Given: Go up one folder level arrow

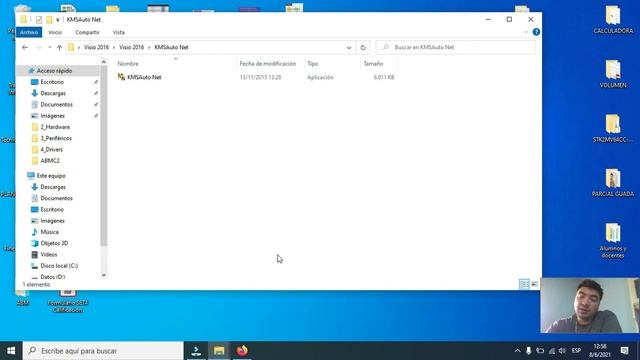Looking at the screenshot, I should [59, 47].
